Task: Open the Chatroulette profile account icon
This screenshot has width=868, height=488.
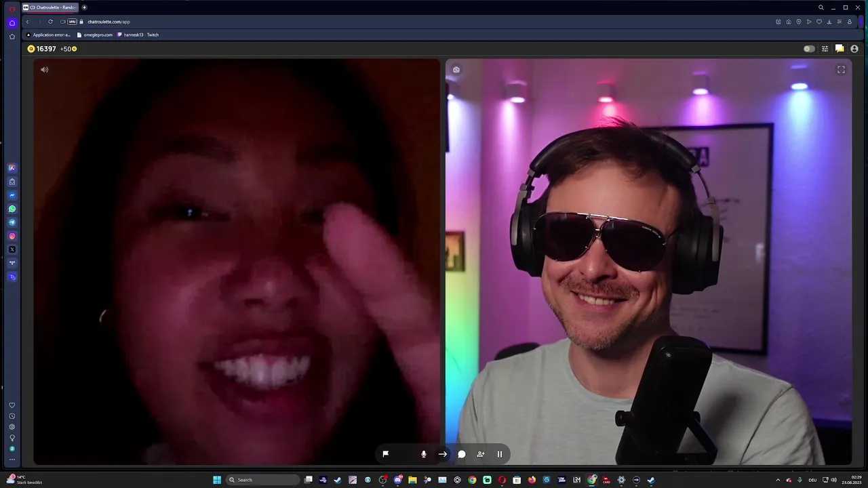Action: tap(854, 49)
